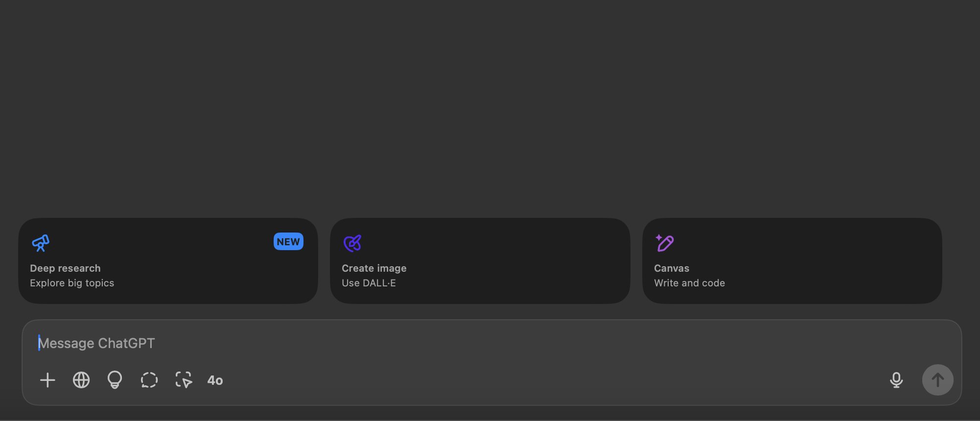The width and height of the screenshot is (980, 421).
Task: Click the NEW badge on Deep research
Action: pos(288,242)
